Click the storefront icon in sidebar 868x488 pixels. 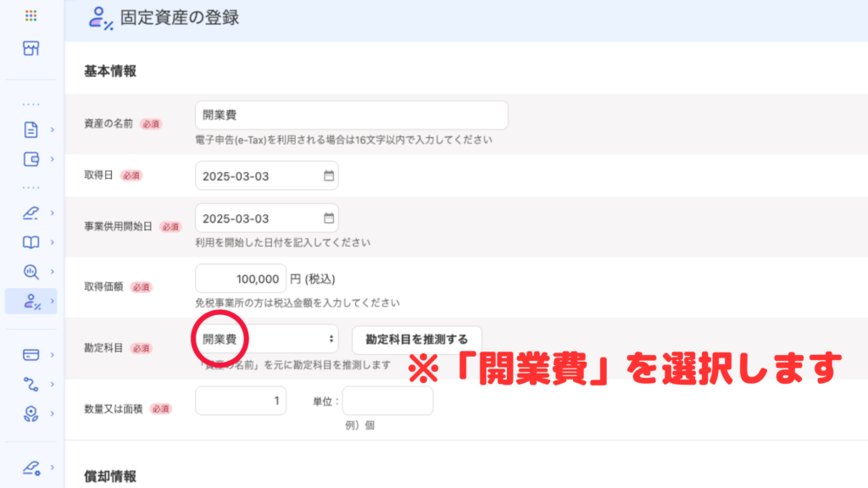point(31,48)
